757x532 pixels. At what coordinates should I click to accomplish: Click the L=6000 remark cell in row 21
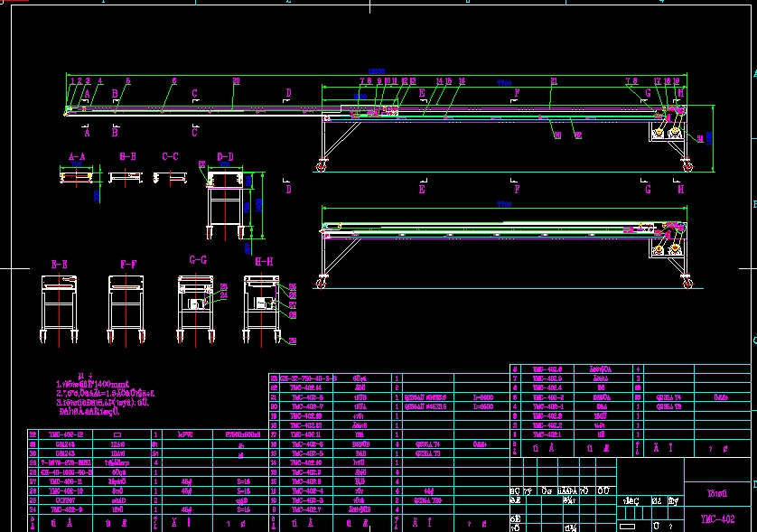click(x=482, y=397)
